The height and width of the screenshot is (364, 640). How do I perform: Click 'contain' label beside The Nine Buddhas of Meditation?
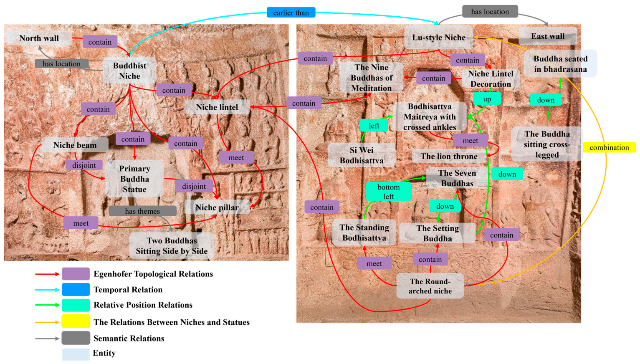[434, 78]
